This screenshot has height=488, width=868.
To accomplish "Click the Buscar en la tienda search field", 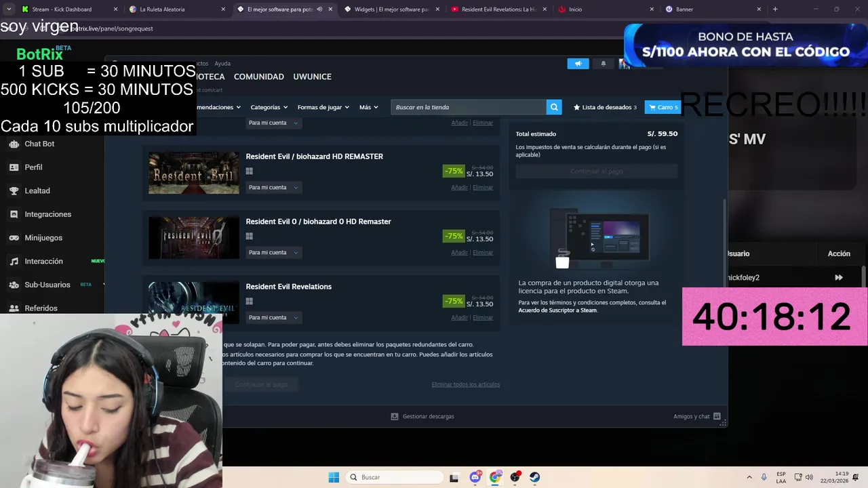I will pyautogui.click(x=469, y=107).
